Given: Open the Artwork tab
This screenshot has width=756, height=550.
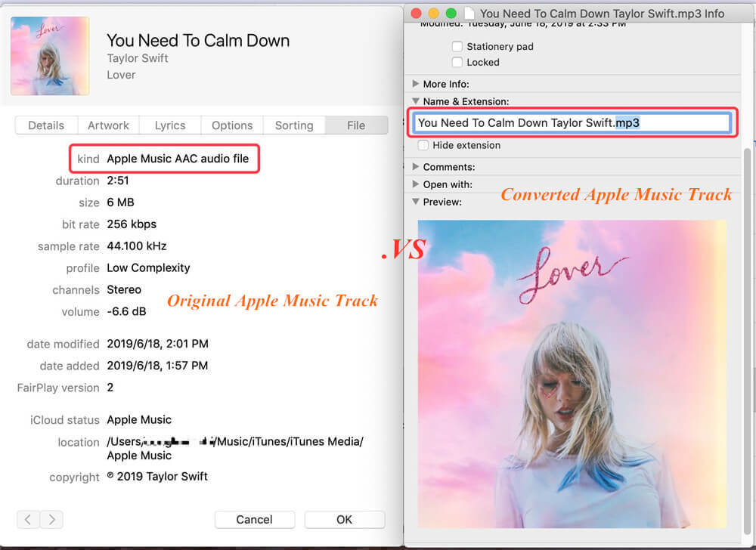Looking at the screenshot, I should pyautogui.click(x=108, y=125).
